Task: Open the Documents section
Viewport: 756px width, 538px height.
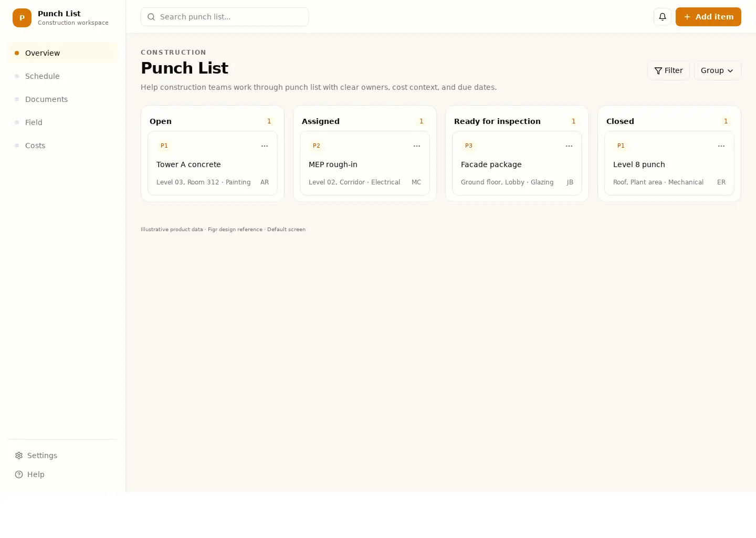Action: tap(63, 99)
